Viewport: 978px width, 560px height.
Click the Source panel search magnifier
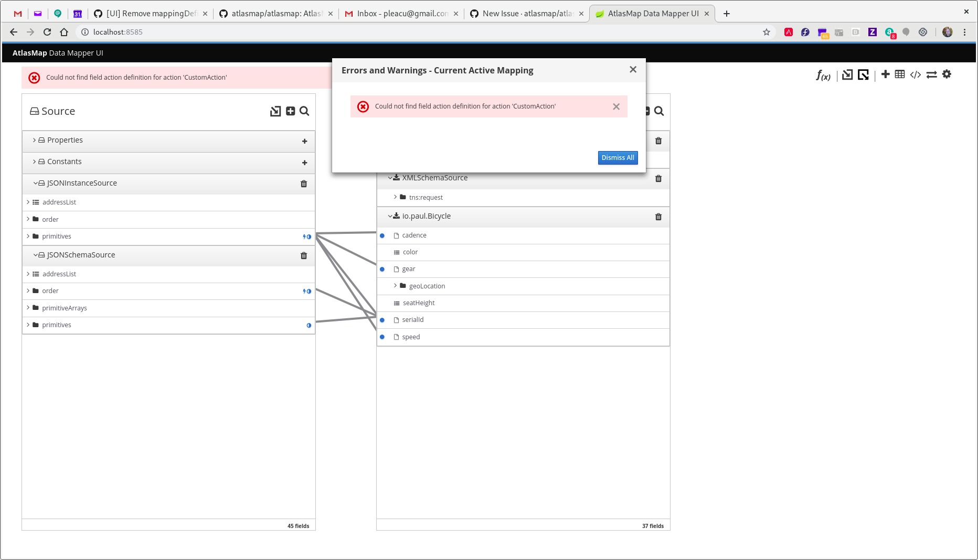point(304,111)
